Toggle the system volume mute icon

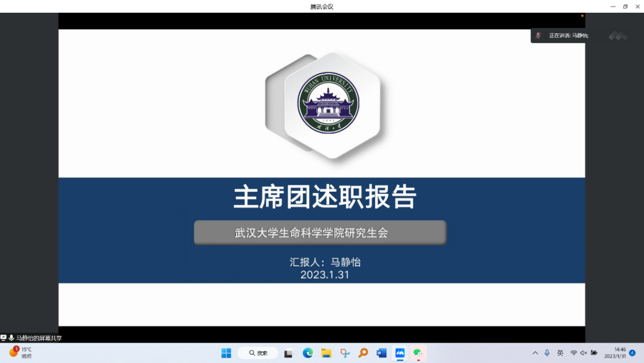(583, 353)
